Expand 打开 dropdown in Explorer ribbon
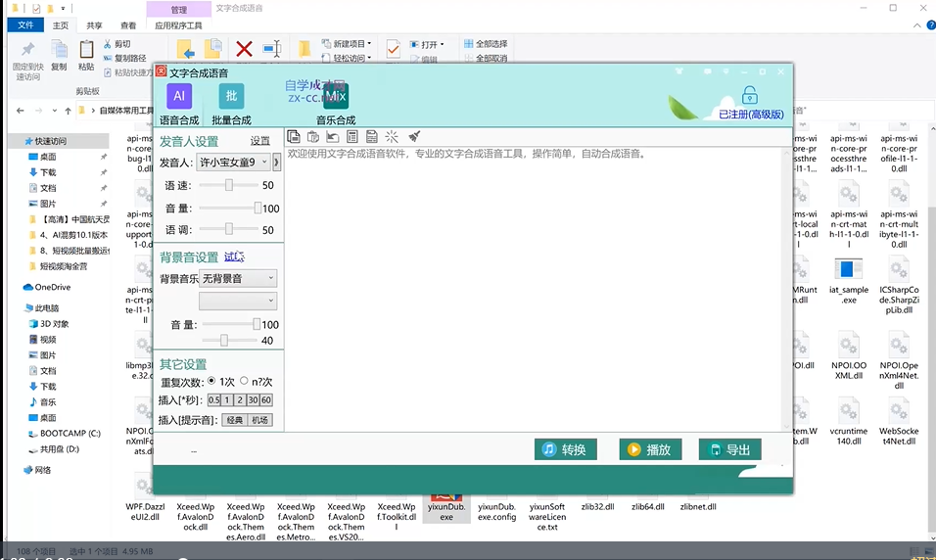 coord(428,44)
